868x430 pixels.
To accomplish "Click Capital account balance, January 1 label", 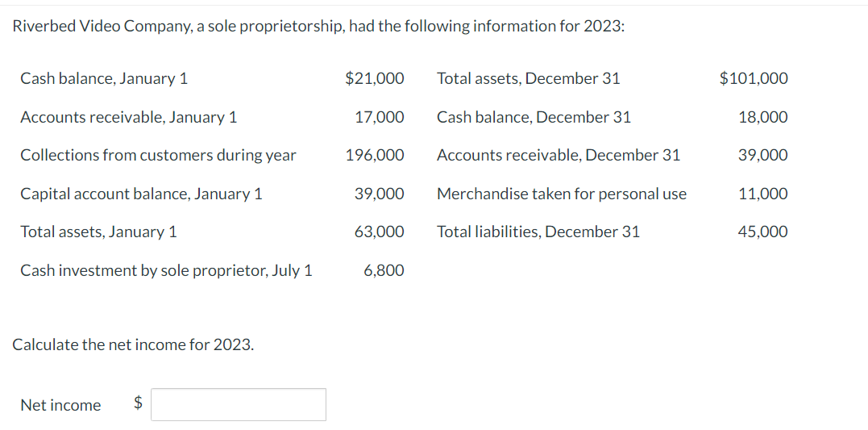I will click(142, 194).
